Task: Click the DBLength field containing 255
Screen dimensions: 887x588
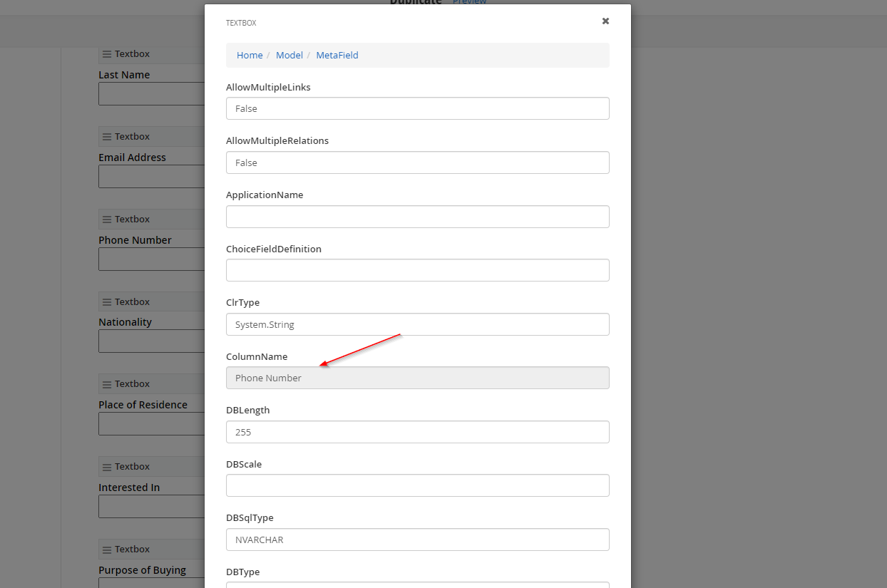Action: pos(417,432)
